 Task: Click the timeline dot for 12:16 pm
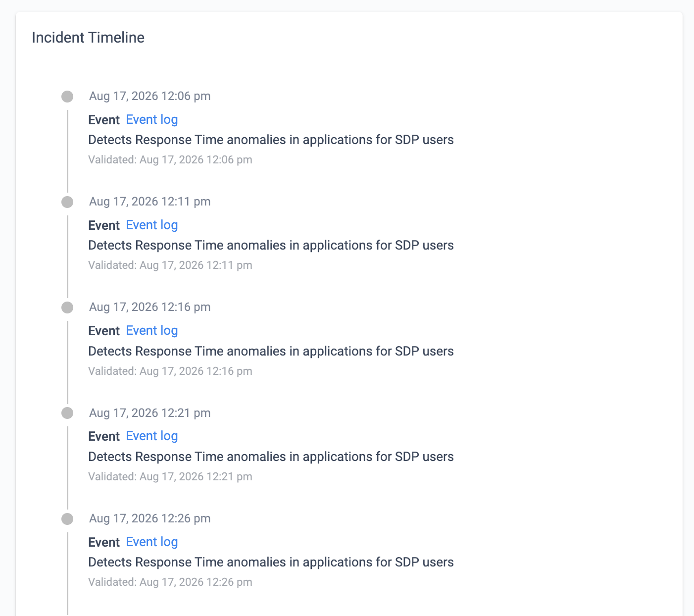67,308
